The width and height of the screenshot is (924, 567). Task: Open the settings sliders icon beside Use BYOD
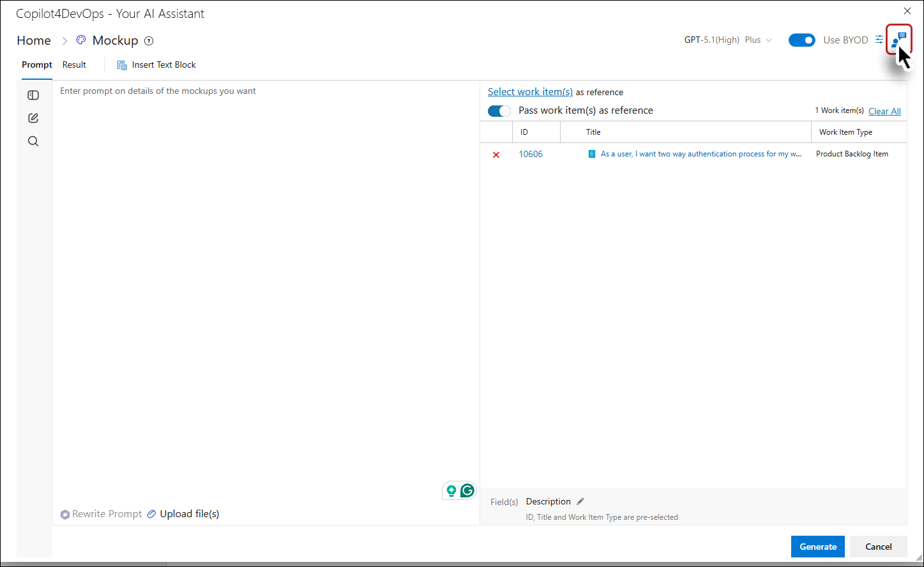(x=879, y=40)
